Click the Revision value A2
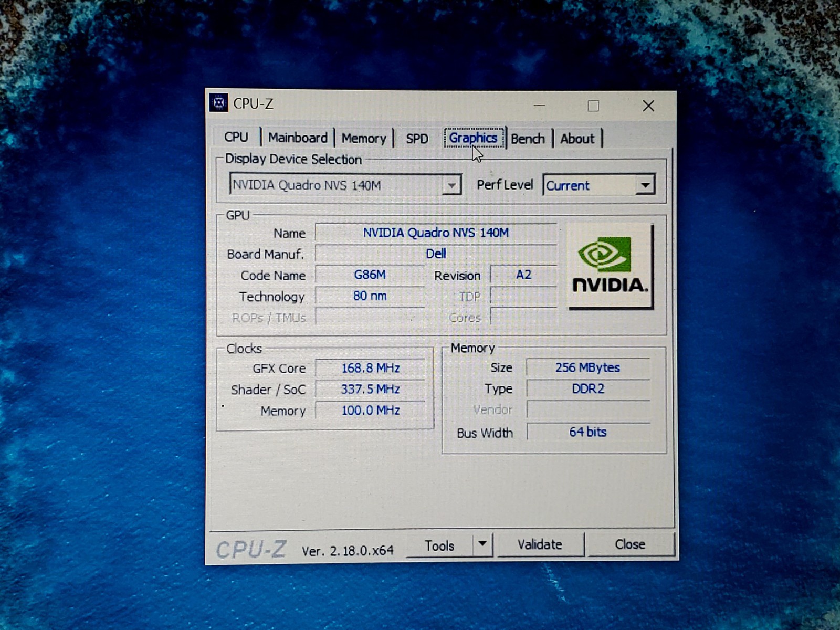 coord(523,275)
